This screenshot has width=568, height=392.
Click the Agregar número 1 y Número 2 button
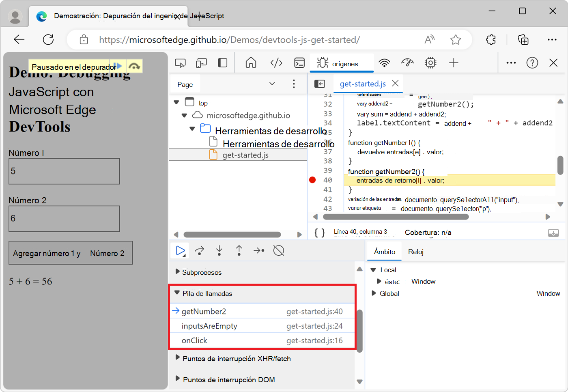71,253
